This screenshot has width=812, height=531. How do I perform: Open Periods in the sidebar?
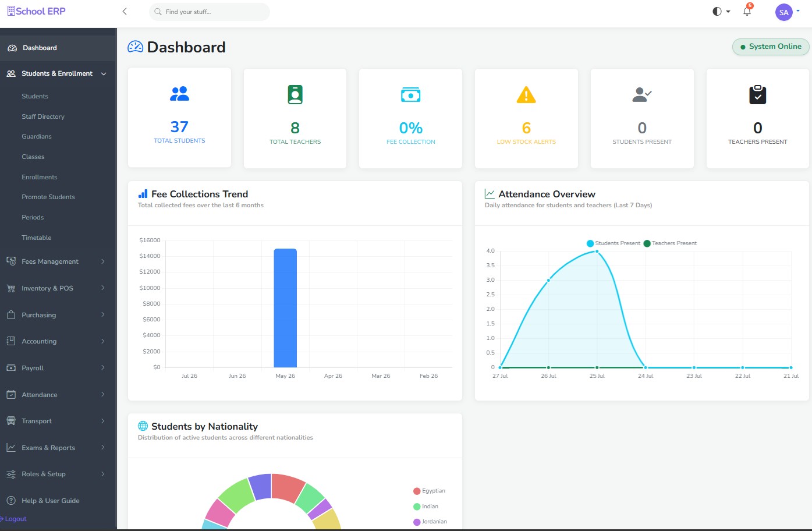point(33,217)
